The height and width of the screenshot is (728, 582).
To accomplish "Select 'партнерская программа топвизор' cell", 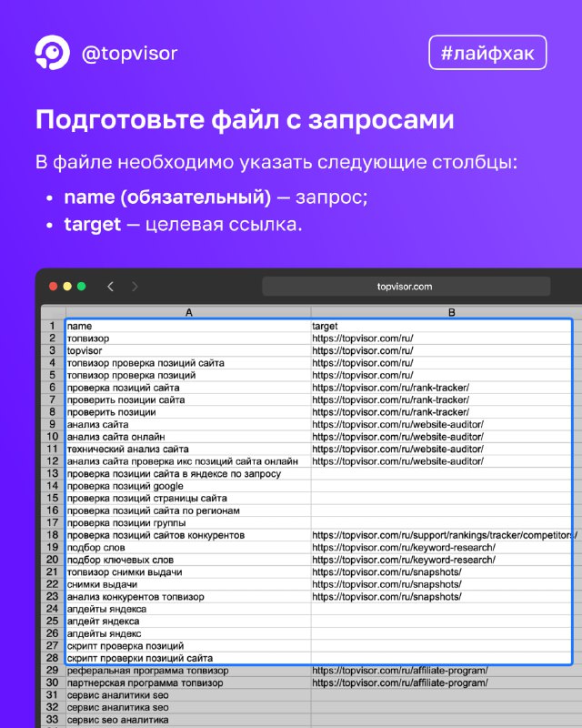I will click(x=188, y=683).
